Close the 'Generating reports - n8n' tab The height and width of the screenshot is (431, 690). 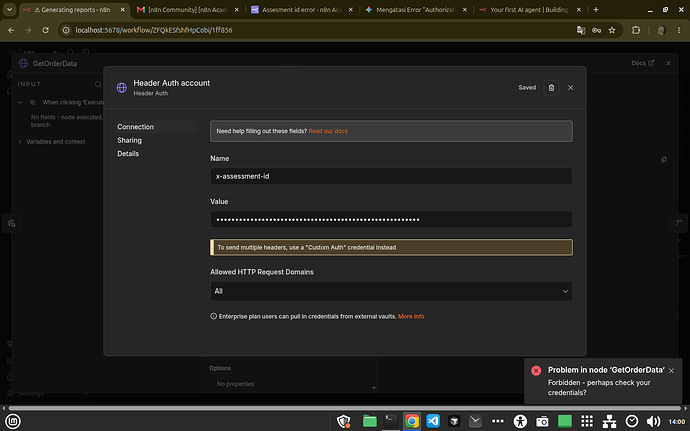tap(122, 9)
